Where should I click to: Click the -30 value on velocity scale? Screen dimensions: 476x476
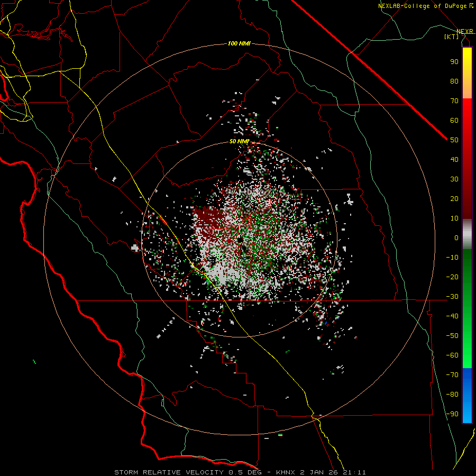(452, 297)
